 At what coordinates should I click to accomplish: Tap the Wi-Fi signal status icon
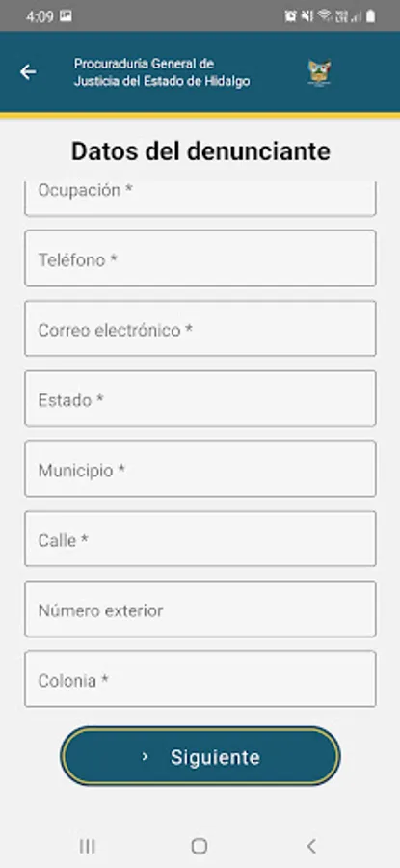click(x=325, y=16)
